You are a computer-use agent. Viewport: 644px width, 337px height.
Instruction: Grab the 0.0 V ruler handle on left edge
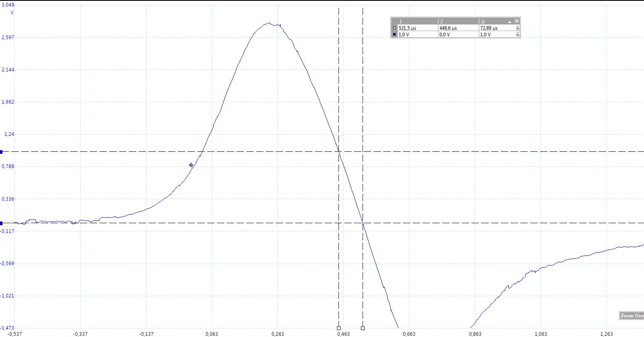coord(1,223)
